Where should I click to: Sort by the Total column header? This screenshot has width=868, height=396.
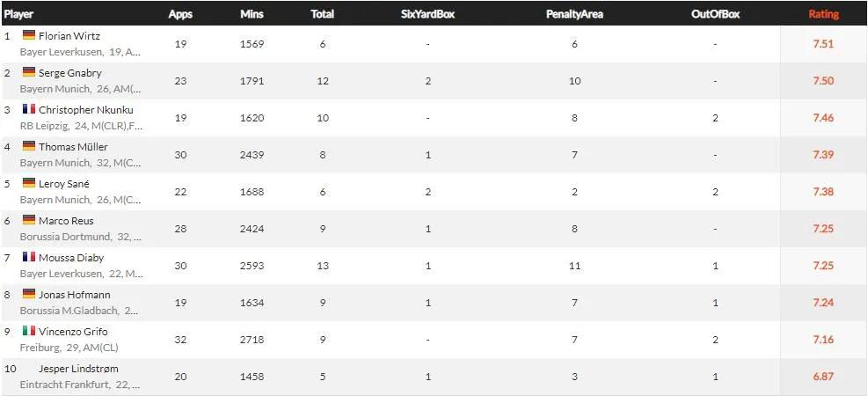point(322,14)
